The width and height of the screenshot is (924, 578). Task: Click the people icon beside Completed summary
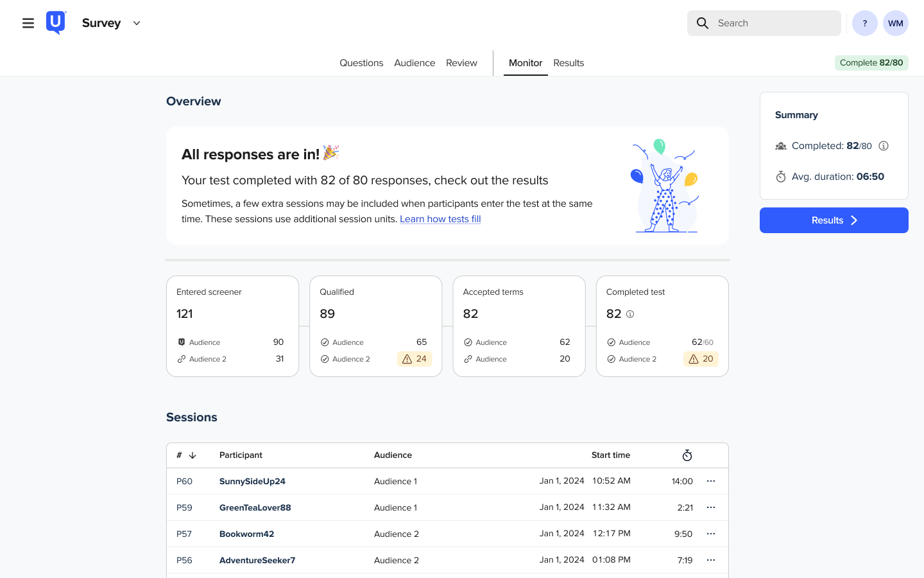pos(781,146)
